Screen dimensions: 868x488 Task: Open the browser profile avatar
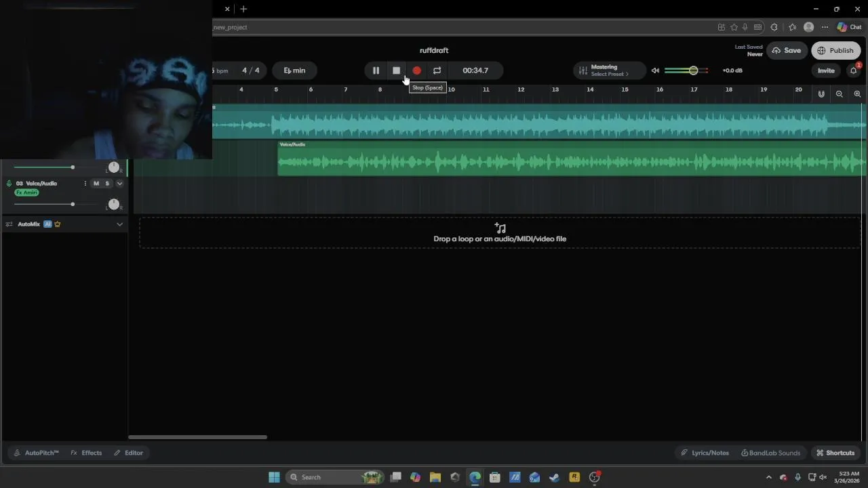pyautogui.click(x=808, y=27)
